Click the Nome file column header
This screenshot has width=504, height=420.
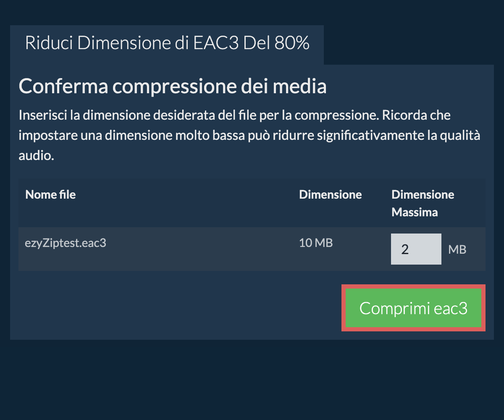pyautogui.click(x=50, y=195)
